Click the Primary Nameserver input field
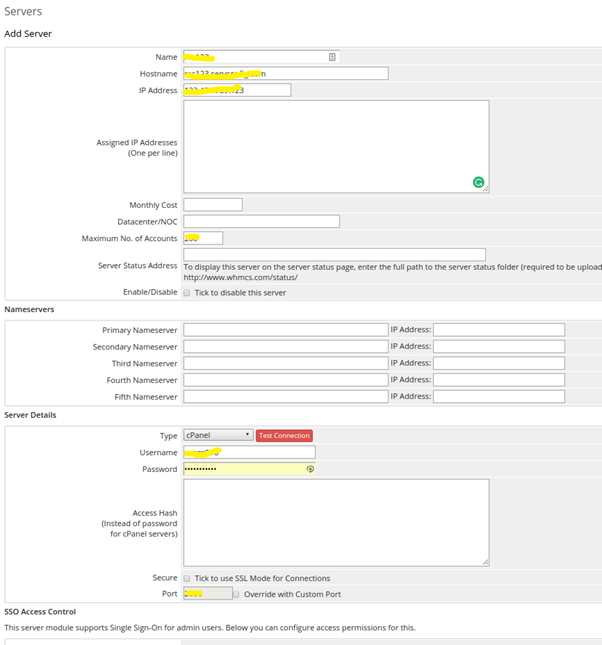 click(285, 330)
